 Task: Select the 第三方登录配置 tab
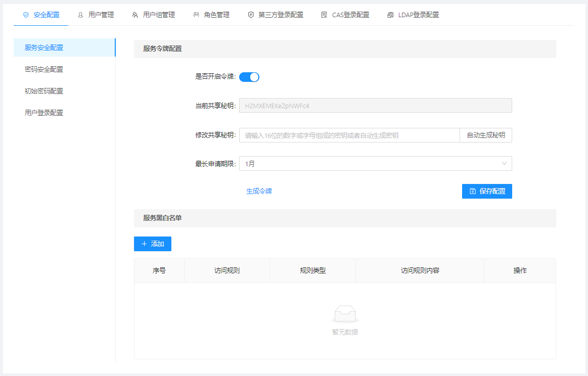click(276, 15)
